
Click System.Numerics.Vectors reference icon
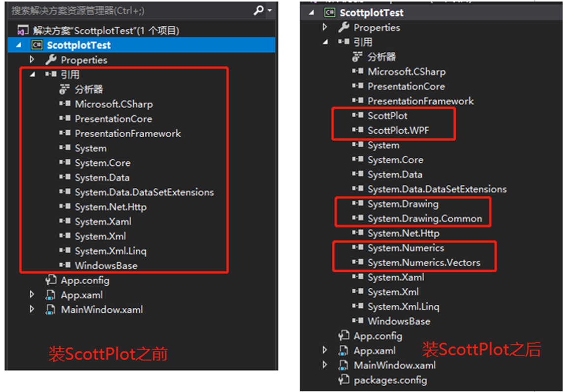click(357, 262)
